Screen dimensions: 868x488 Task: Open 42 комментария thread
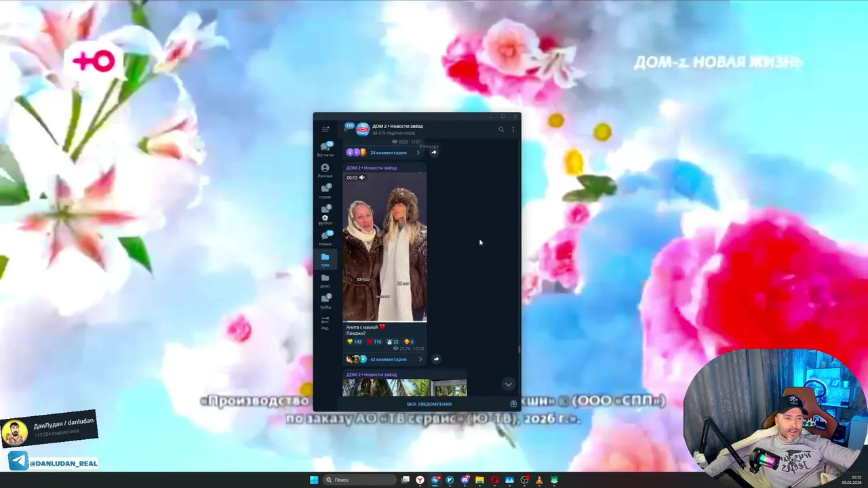point(388,359)
